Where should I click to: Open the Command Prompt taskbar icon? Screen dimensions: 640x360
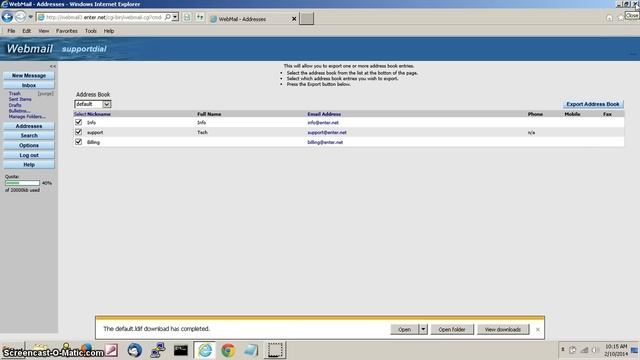(180, 350)
